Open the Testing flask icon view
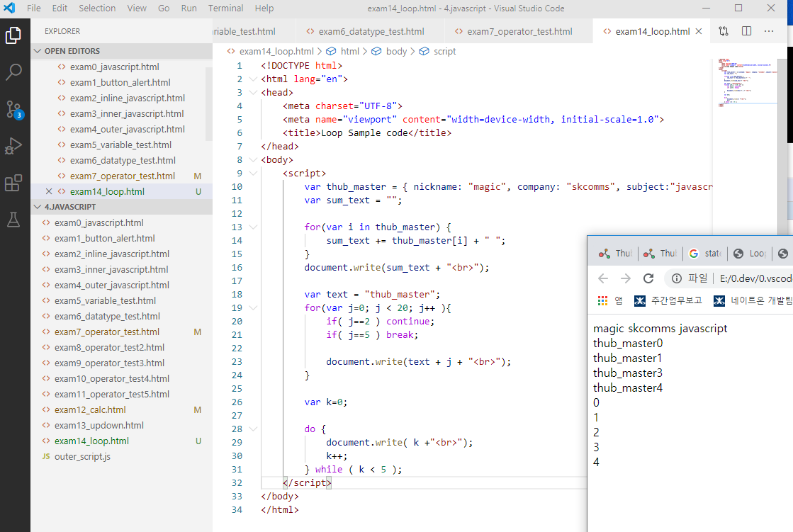 13,220
